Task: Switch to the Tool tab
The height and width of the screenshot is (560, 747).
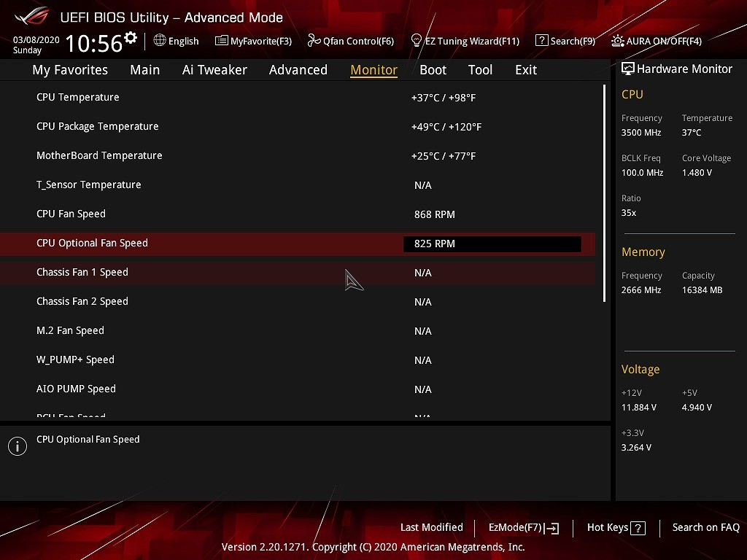Action: 480,70
